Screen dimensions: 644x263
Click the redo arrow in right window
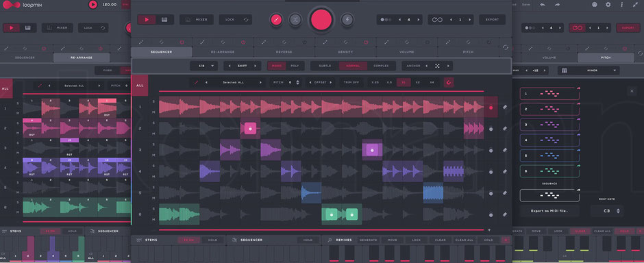click(x=558, y=5)
